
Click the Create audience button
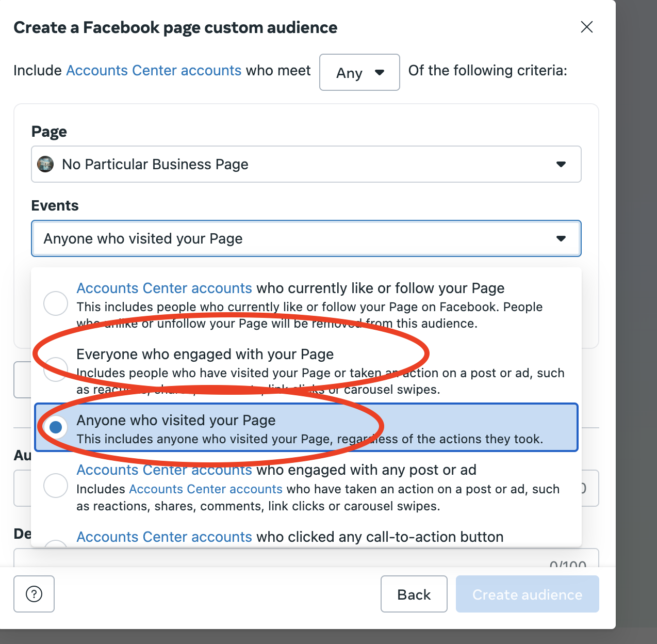pos(527,594)
